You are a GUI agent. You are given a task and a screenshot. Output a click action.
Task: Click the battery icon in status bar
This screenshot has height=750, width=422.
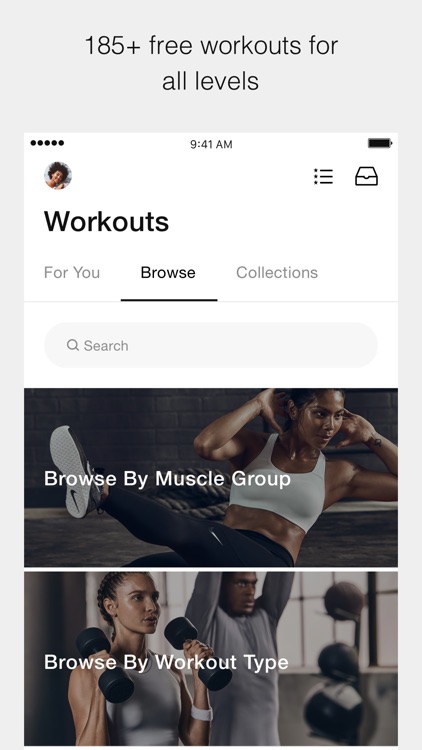tap(380, 143)
